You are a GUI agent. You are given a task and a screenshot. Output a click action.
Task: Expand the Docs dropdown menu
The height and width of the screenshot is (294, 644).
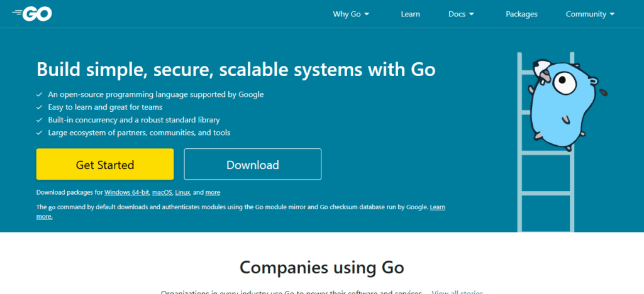461,14
